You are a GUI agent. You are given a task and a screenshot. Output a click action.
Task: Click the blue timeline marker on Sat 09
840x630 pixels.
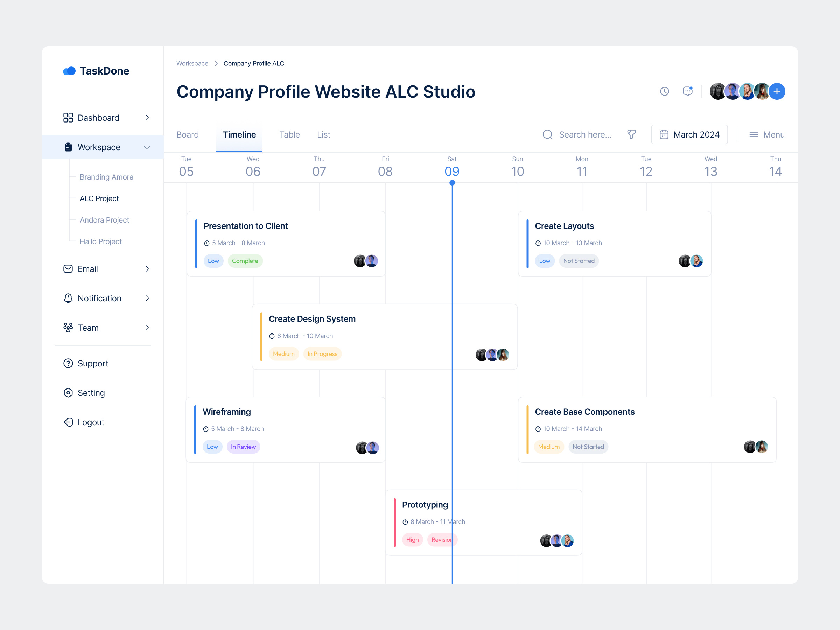pyautogui.click(x=452, y=183)
